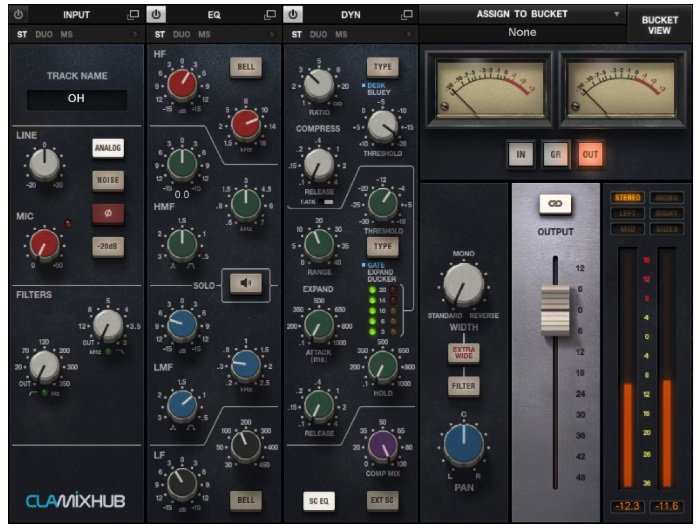Expand the INPUT section pop-out icon

pyautogui.click(x=134, y=15)
